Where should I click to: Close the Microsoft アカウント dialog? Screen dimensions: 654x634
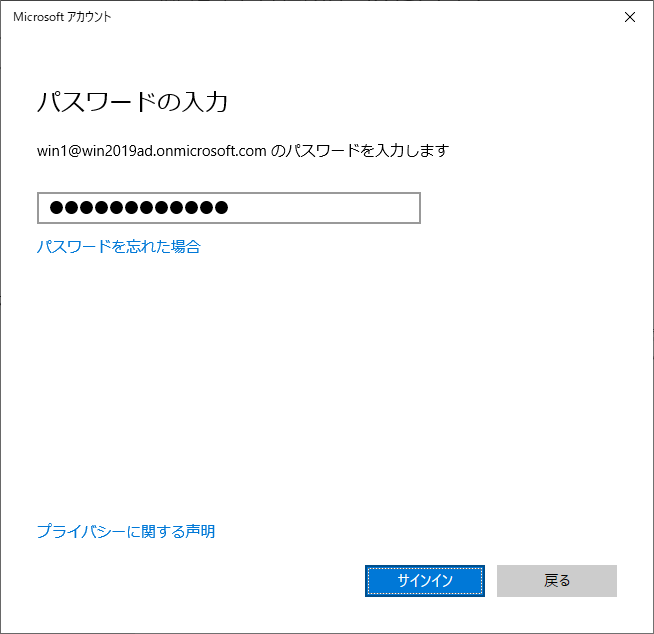point(629,17)
